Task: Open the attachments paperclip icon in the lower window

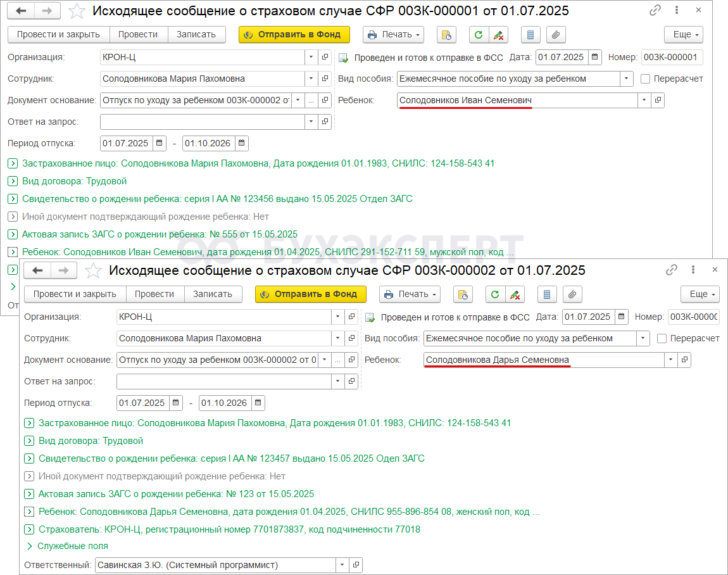Action: [572, 294]
